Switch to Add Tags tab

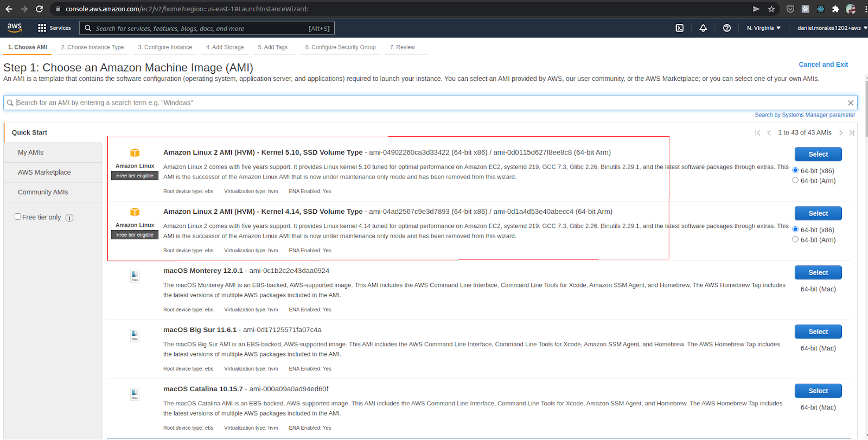(273, 47)
